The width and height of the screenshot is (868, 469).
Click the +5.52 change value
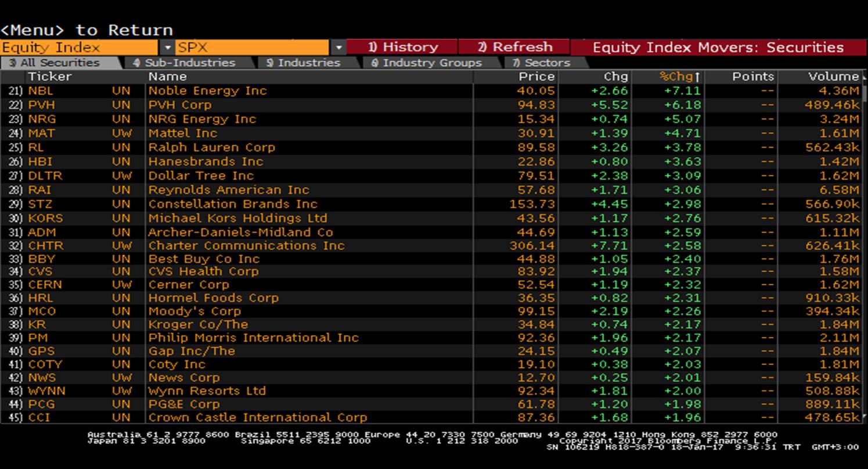[610, 105]
